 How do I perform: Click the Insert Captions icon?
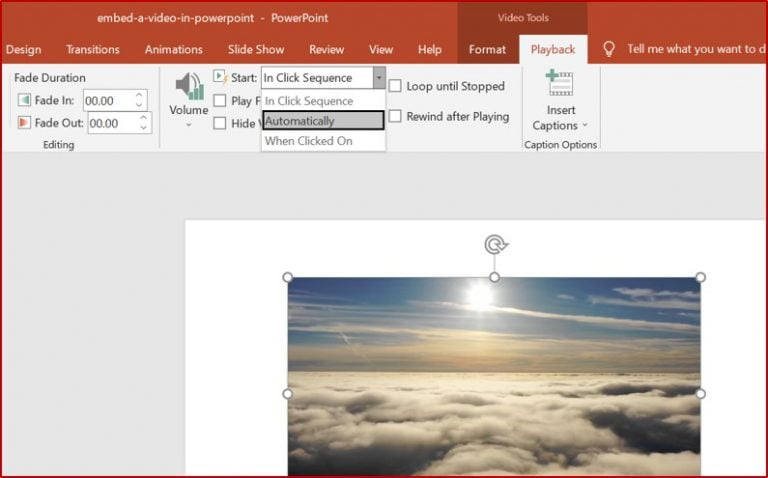[560, 83]
